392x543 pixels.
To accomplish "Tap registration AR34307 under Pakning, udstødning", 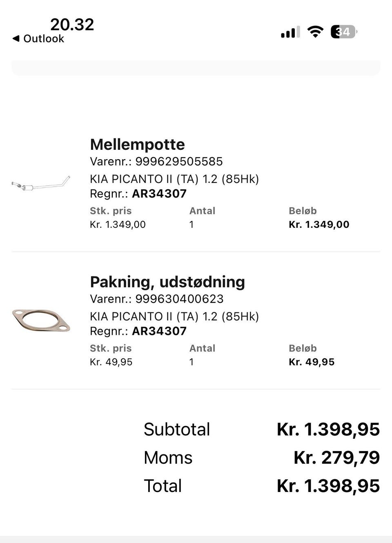I will tap(159, 331).
